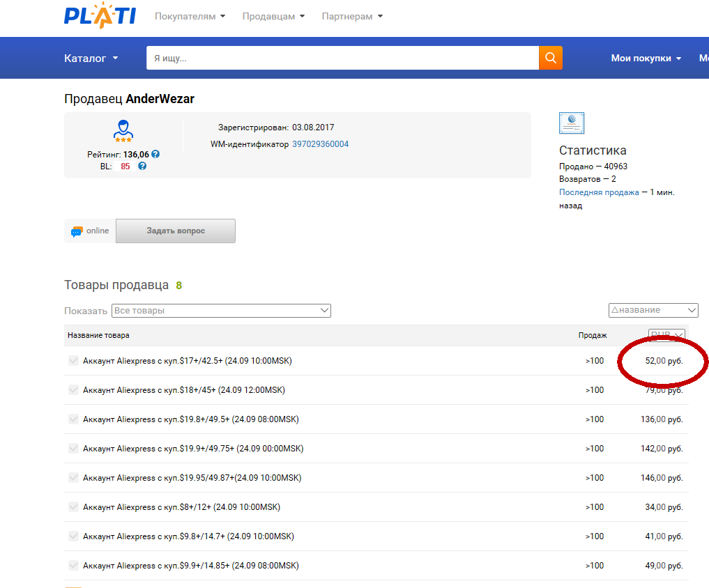Click the 52,00 руб. price
This screenshot has width=709, height=588.
[x=664, y=361]
